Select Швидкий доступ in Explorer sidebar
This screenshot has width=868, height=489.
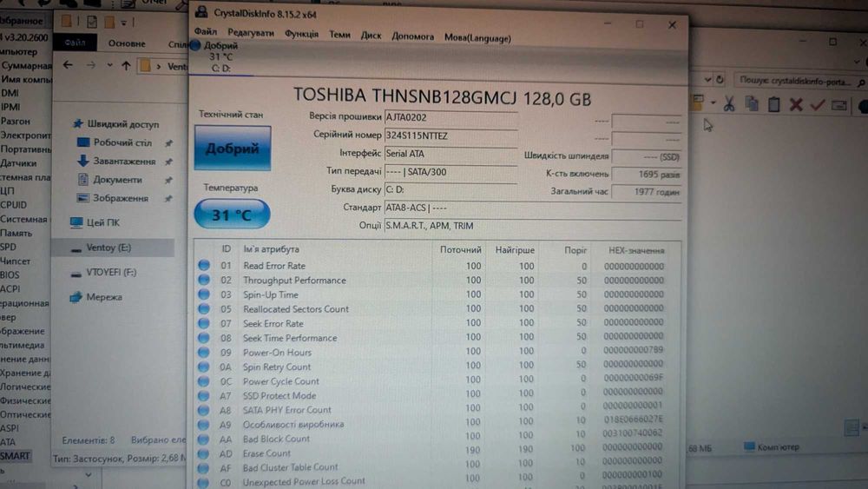point(117,124)
